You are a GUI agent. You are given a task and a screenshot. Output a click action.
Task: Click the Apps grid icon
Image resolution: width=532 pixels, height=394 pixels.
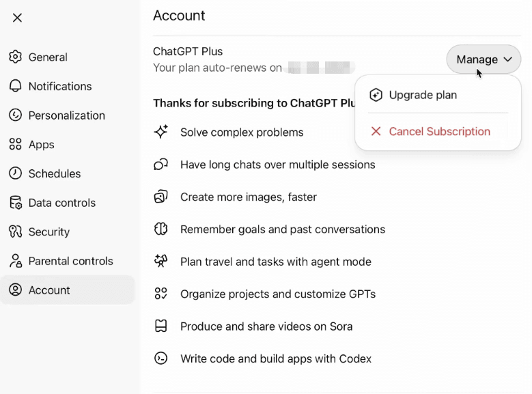15,144
